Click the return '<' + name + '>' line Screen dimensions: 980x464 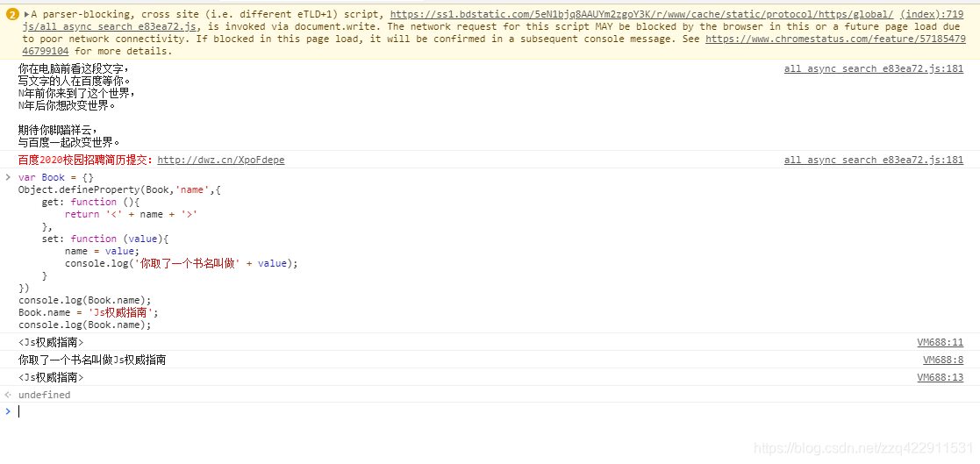point(132,214)
